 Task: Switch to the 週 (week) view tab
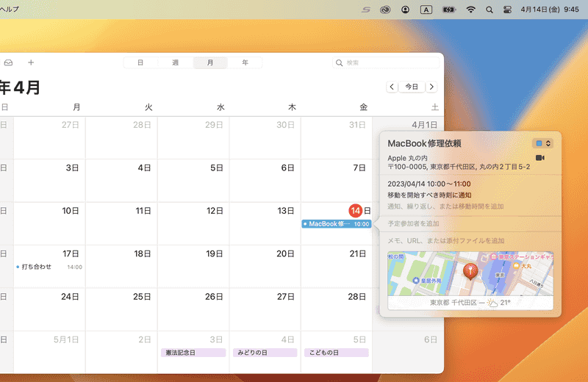tap(175, 62)
